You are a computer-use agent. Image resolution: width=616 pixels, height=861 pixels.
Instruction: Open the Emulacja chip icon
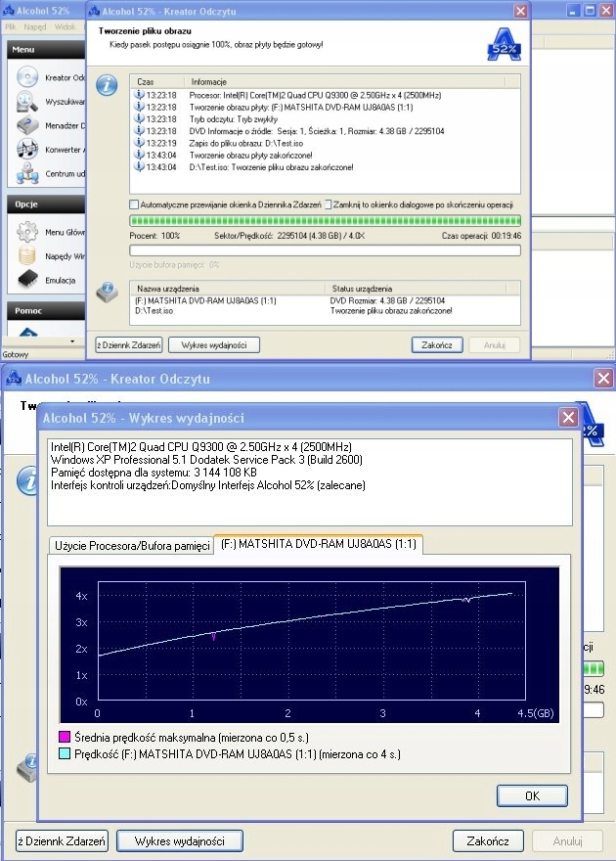pyautogui.click(x=26, y=280)
